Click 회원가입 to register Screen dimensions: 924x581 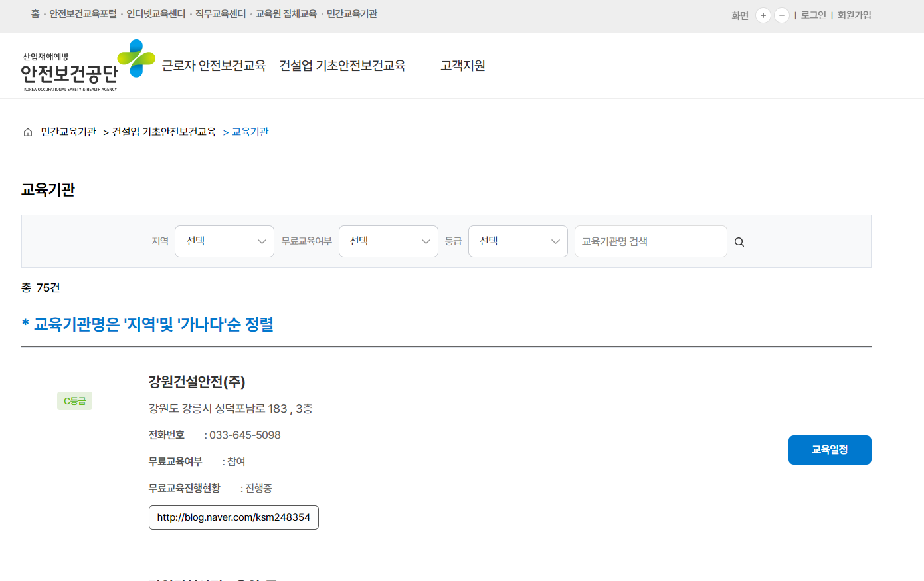point(854,15)
